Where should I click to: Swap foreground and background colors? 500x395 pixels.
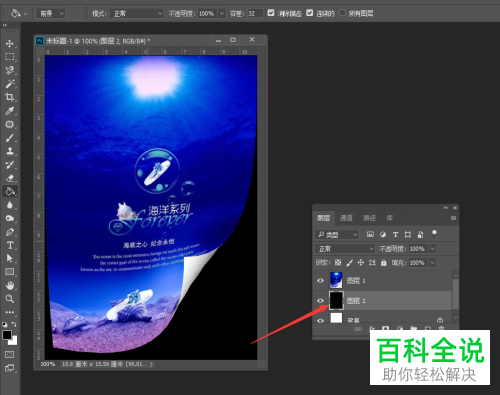pyautogui.click(x=14, y=324)
